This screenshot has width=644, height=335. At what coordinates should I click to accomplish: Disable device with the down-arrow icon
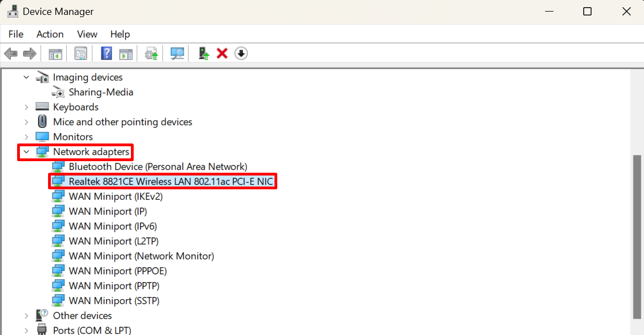pyautogui.click(x=241, y=53)
